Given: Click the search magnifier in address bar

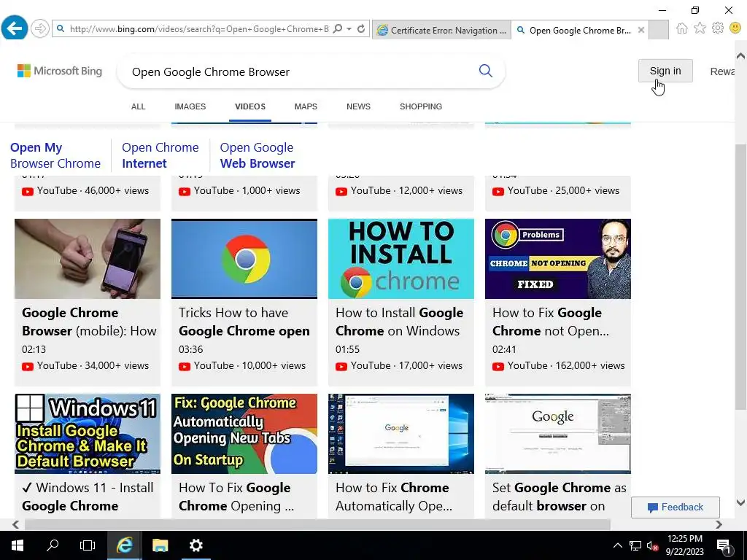Looking at the screenshot, I should coord(338,29).
